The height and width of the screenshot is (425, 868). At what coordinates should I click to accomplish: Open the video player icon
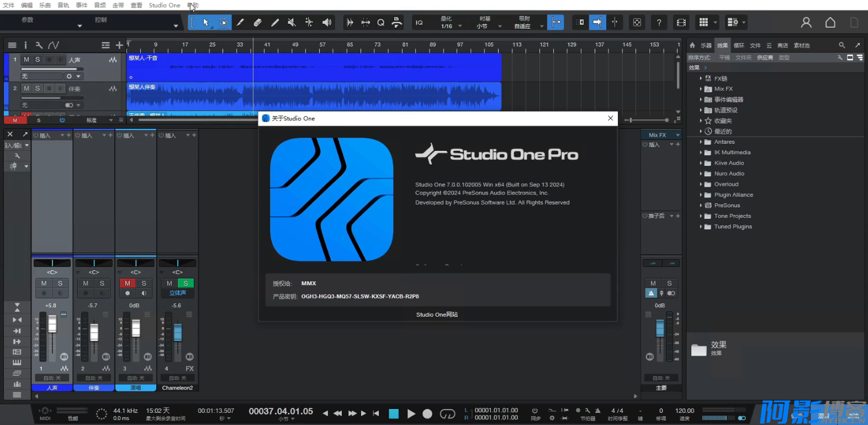681,23
